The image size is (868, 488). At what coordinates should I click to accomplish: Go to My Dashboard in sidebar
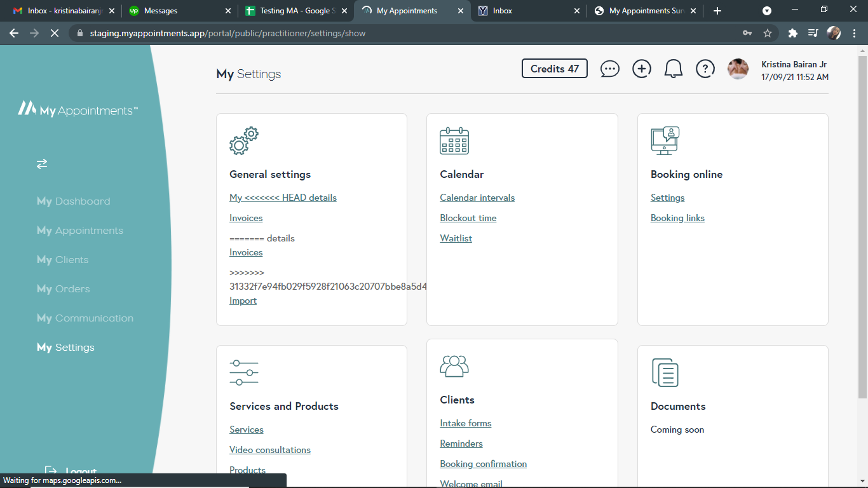click(x=74, y=201)
